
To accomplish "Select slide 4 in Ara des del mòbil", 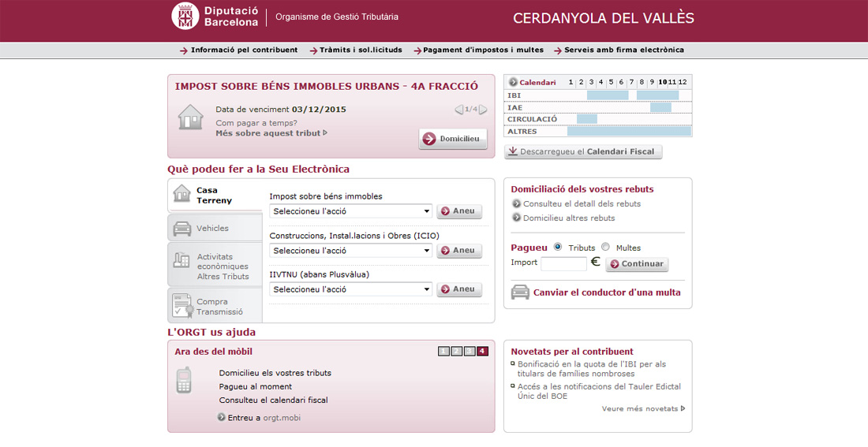I will (482, 352).
